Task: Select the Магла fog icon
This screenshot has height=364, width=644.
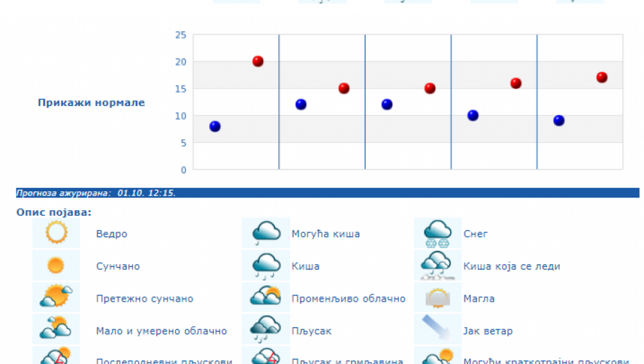Action: (438, 297)
